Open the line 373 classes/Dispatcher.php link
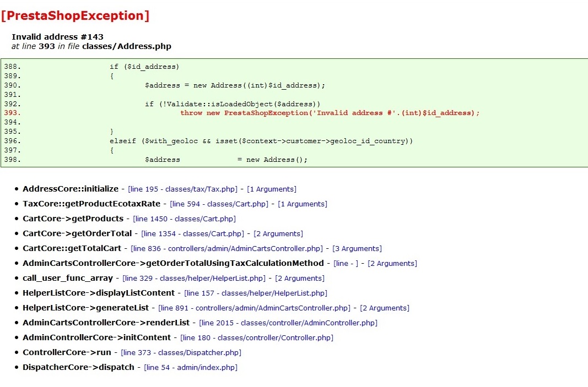The width and height of the screenshot is (588, 387). pyautogui.click(x=181, y=353)
